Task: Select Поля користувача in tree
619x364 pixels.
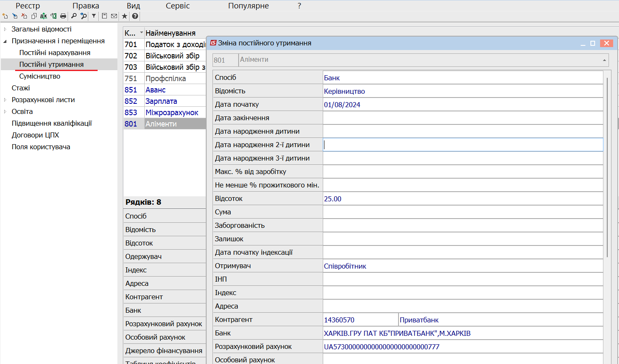Action: tap(41, 147)
